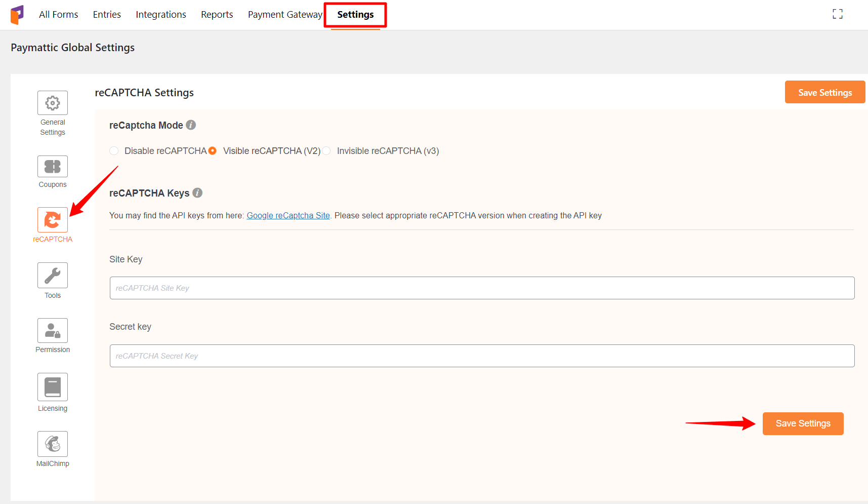Screen dimensions: 868x504
Task: Open General Settings gear icon
Action: click(x=53, y=103)
